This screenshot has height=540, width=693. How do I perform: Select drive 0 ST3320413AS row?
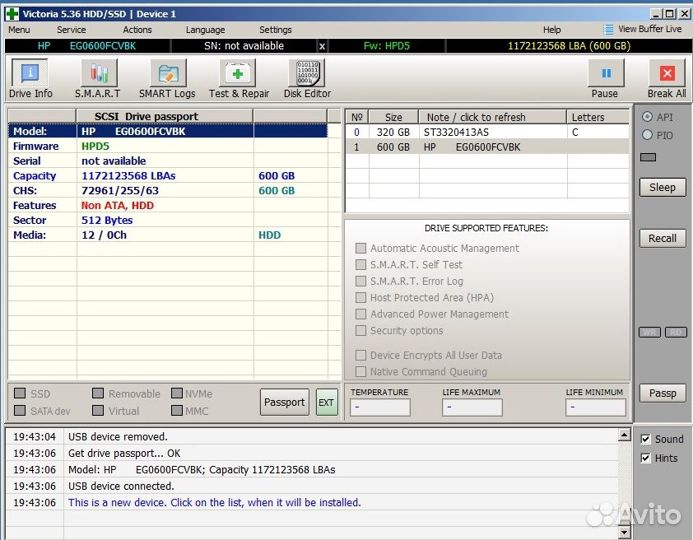487,132
